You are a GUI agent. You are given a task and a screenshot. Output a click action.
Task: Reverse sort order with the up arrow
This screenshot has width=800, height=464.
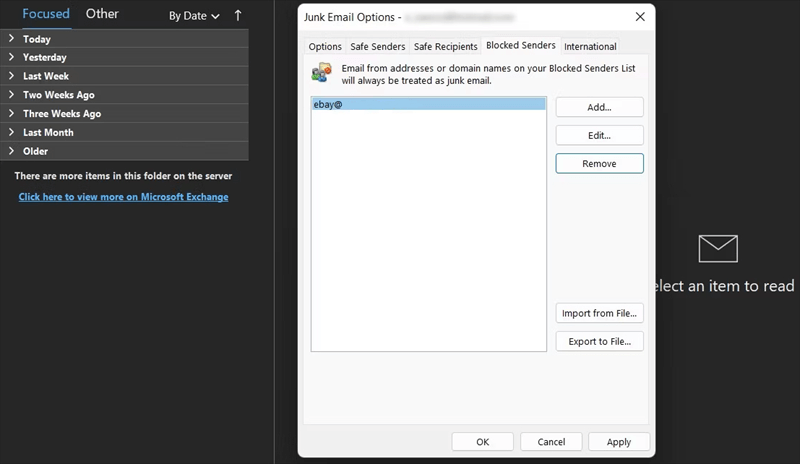coord(237,16)
